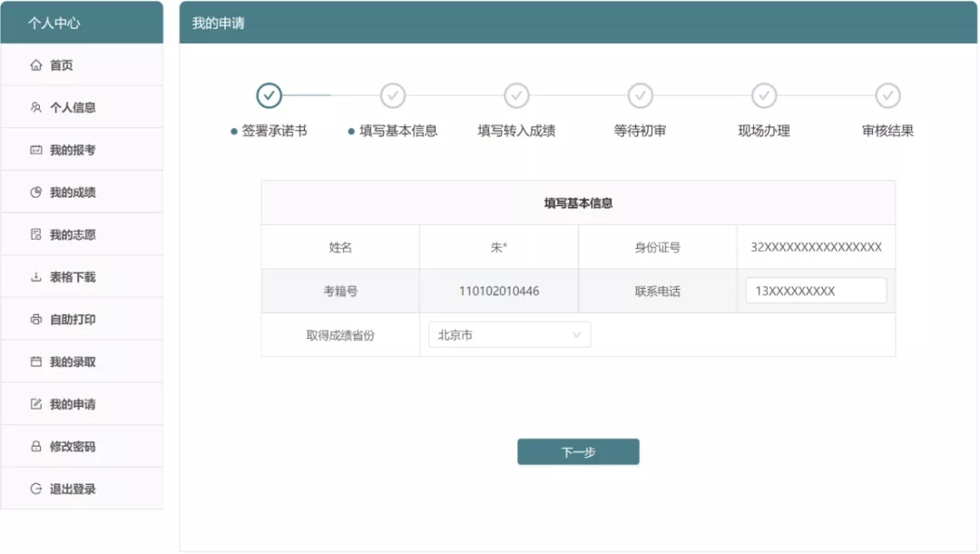Image resolution: width=980 pixels, height=554 pixels.
Task: Click the 下一步 button
Action: tap(578, 450)
